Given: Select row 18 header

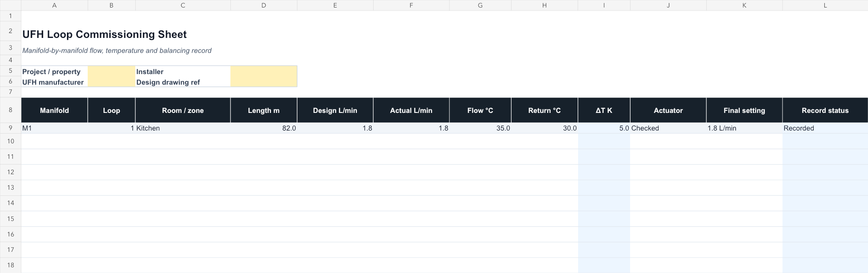Looking at the screenshot, I should click(11, 265).
